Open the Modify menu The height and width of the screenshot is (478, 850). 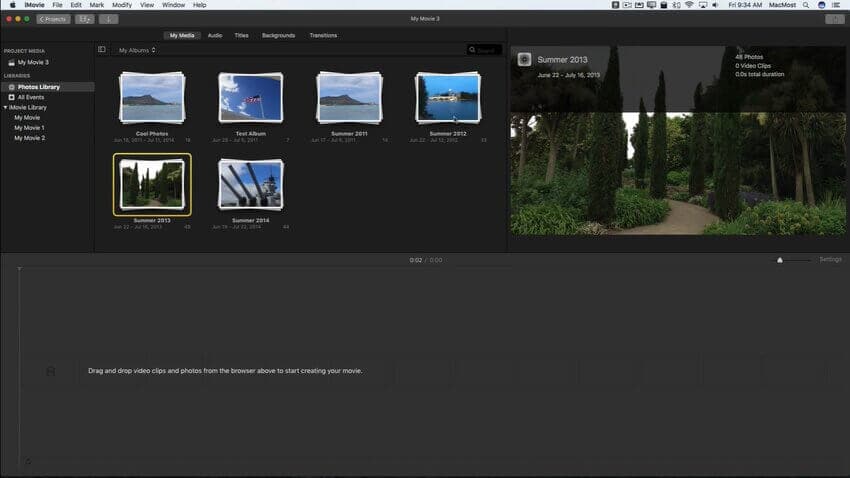(122, 5)
